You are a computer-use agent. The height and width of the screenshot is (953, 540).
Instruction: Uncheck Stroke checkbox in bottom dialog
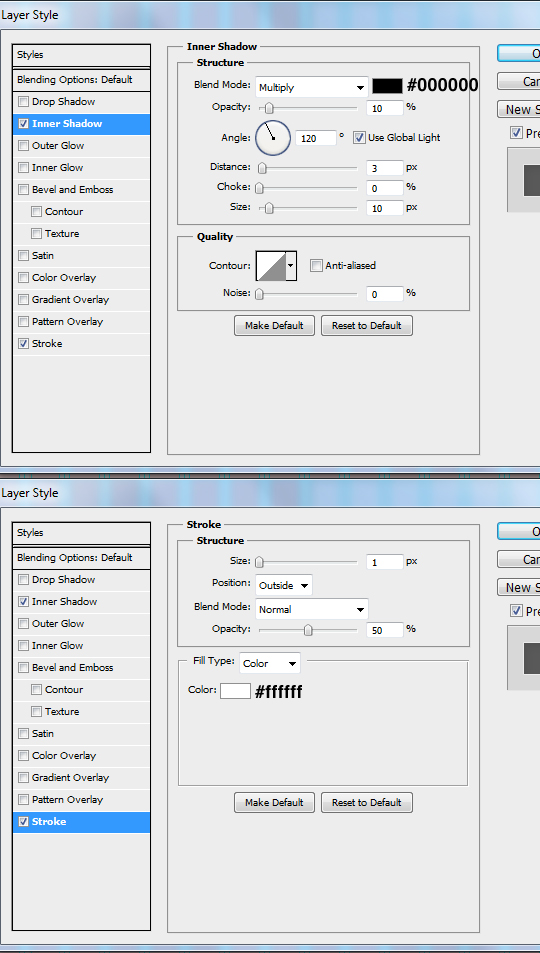pos(24,821)
